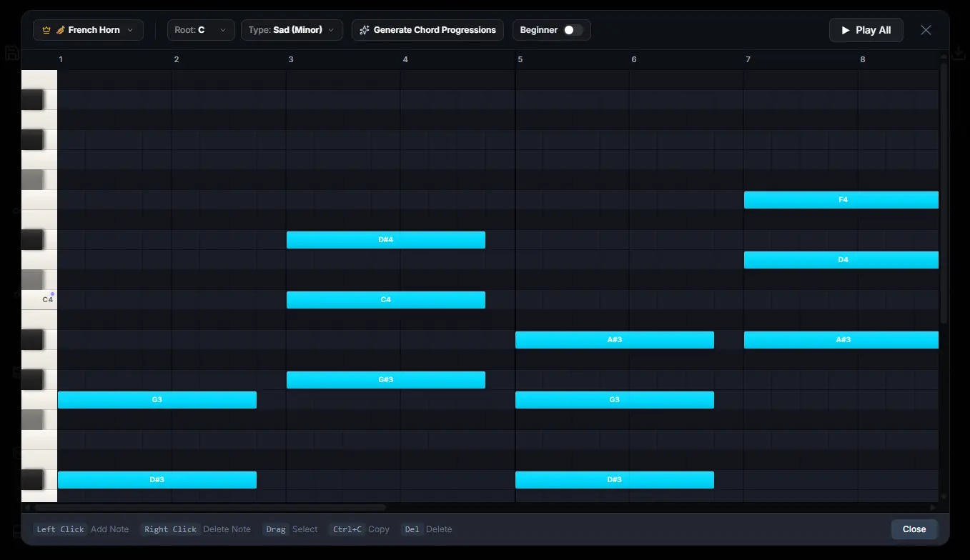Click the Play All button
970x560 pixels.
point(866,30)
